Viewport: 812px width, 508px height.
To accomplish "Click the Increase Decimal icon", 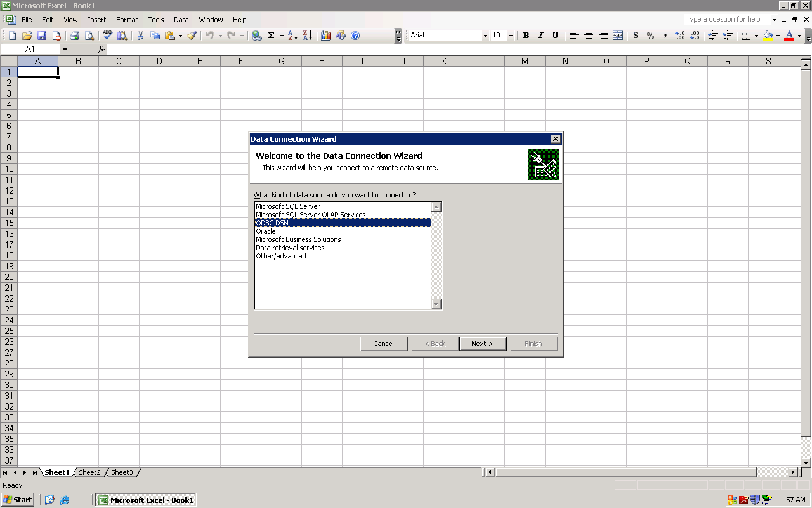I will point(680,36).
